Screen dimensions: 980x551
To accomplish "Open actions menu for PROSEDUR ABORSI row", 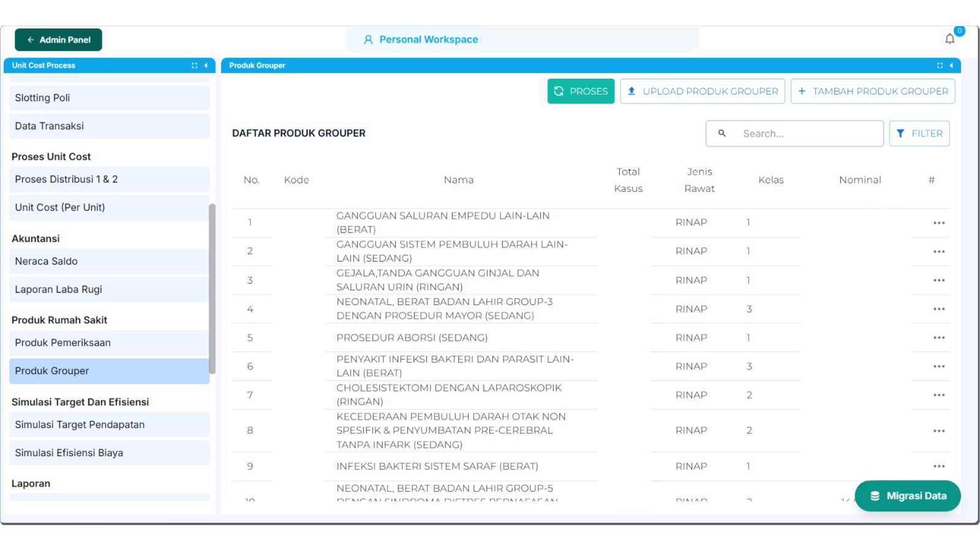I will pyautogui.click(x=939, y=338).
